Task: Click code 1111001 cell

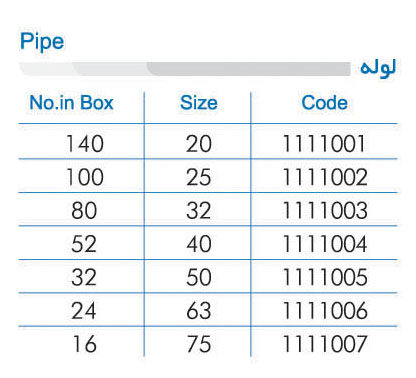Action: pos(324,144)
